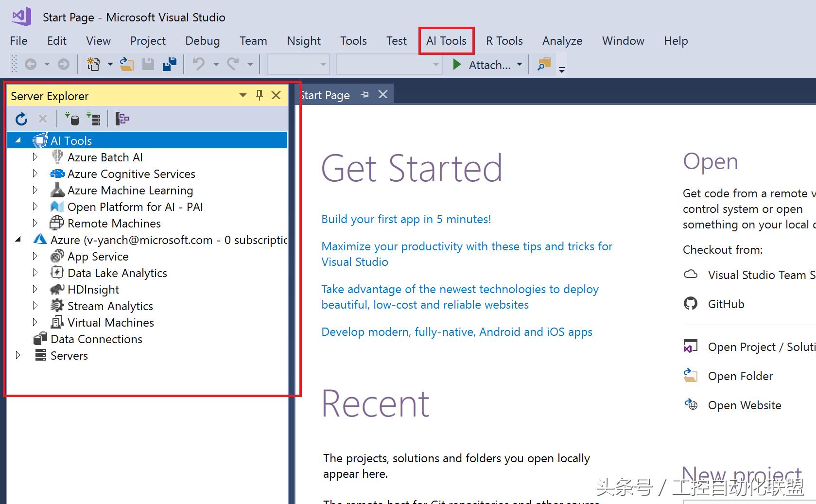Image resolution: width=816 pixels, height=504 pixels.
Task: Open 'Build your first app in 5 minutes!' link
Action: tap(406, 219)
